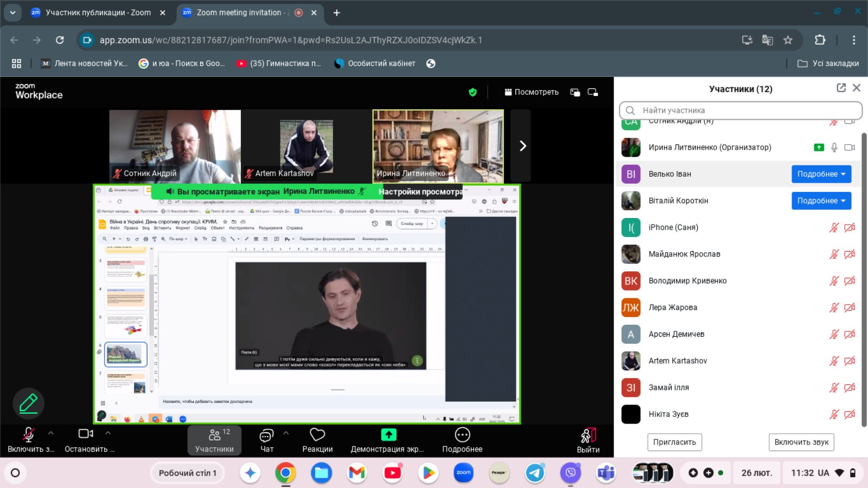Click camera-off icon for Майданюк Ярослав

[x=850, y=254]
